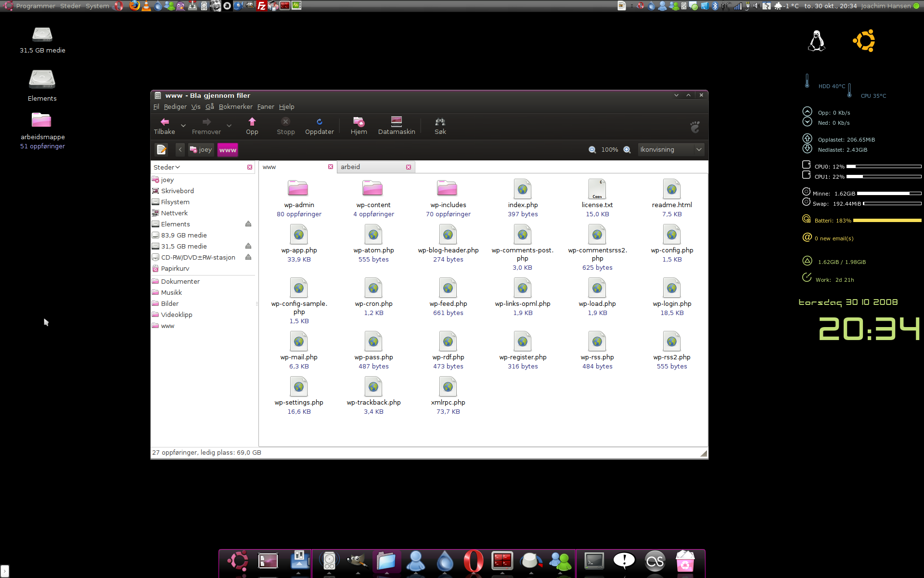Open Nettverk in the sidebar

coord(174,213)
